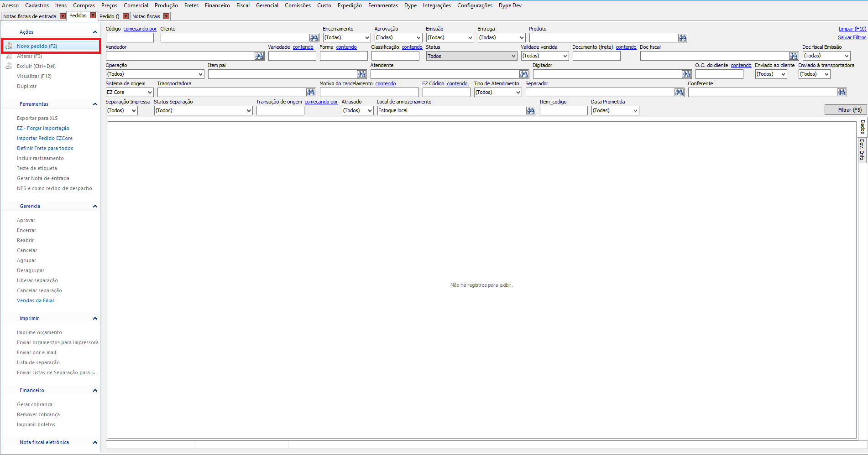Open the Conferente lookup binoculars icon
The image size is (868, 455).
842,93
